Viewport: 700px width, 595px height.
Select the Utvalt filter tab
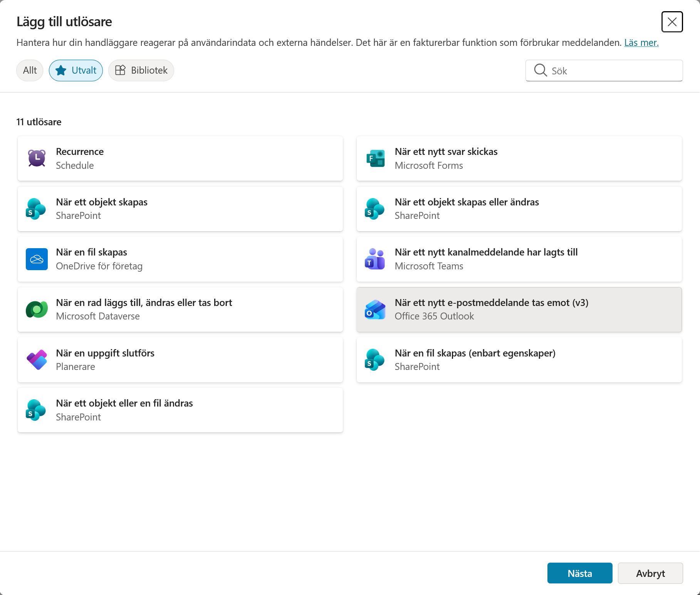76,71
